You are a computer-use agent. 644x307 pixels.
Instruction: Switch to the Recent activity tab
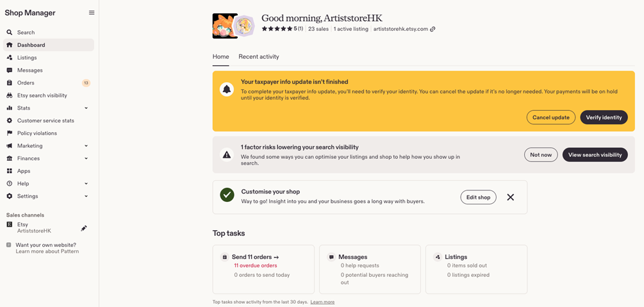(259, 56)
